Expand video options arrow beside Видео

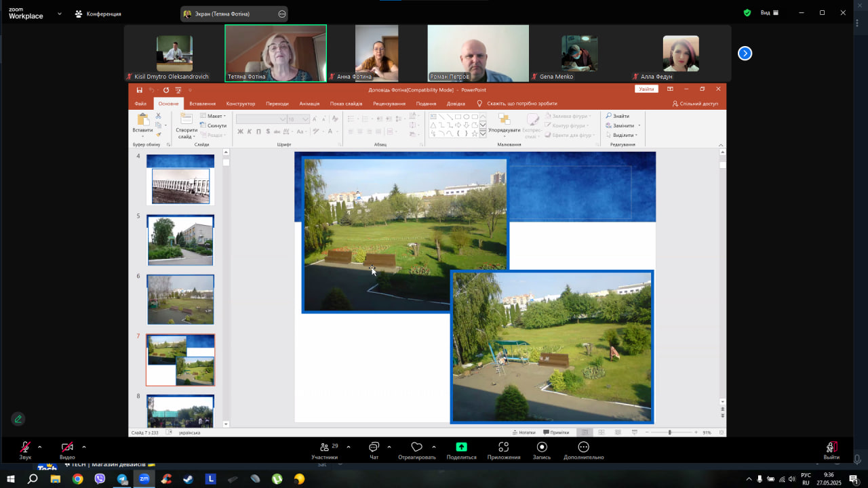pyautogui.click(x=84, y=447)
